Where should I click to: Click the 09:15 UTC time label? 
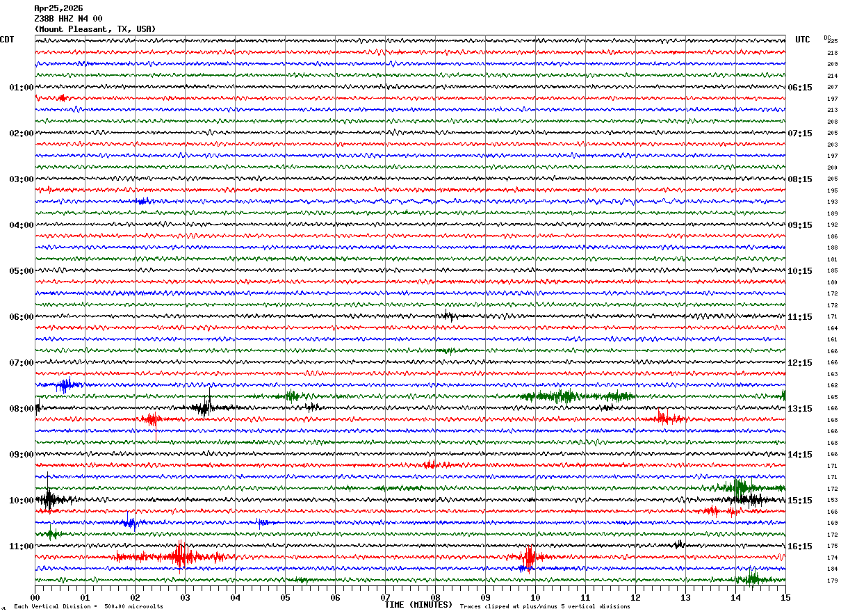[800, 225]
